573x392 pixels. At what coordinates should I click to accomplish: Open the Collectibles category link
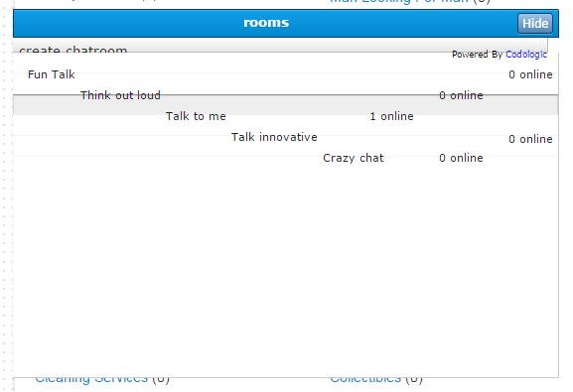[365, 380]
